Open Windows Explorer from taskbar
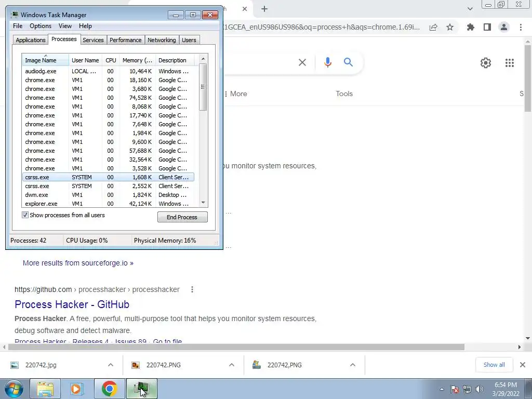The height and width of the screenshot is (399, 532). [x=45, y=389]
